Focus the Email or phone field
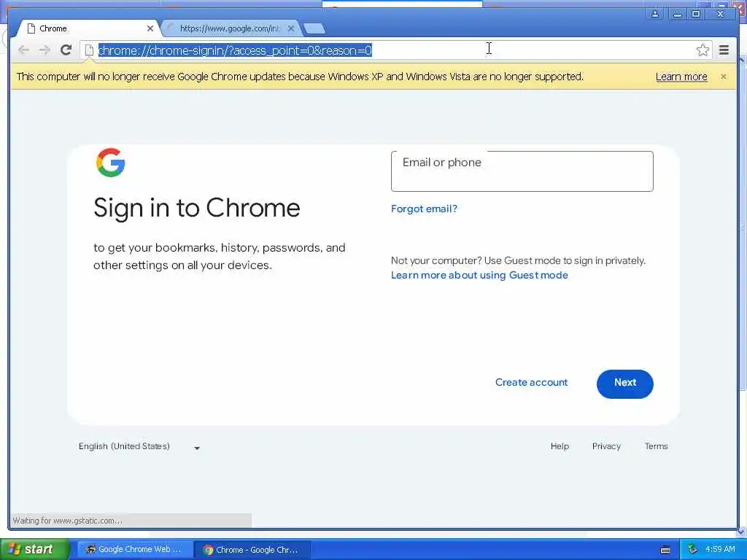This screenshot has width=747, height=560. tap(522, 171)
